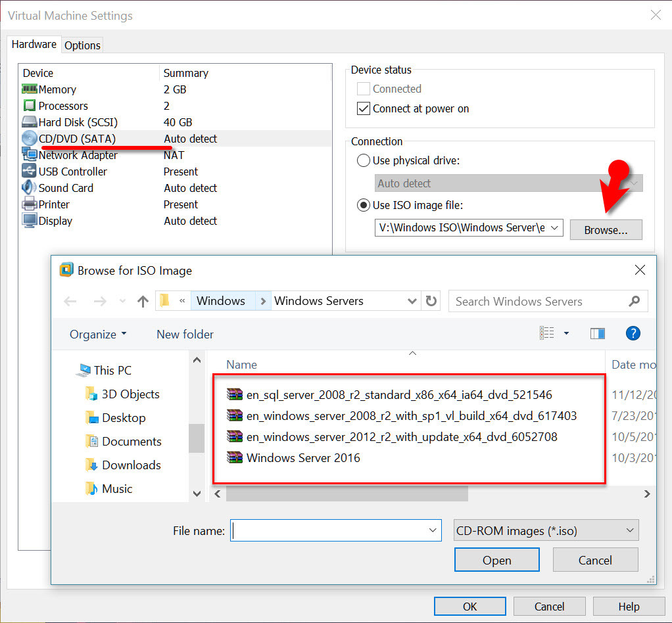The width and height of the screenshot is (672, 623).
Task: Expand the ISO image path dropdown
Action: pos(554,227)
